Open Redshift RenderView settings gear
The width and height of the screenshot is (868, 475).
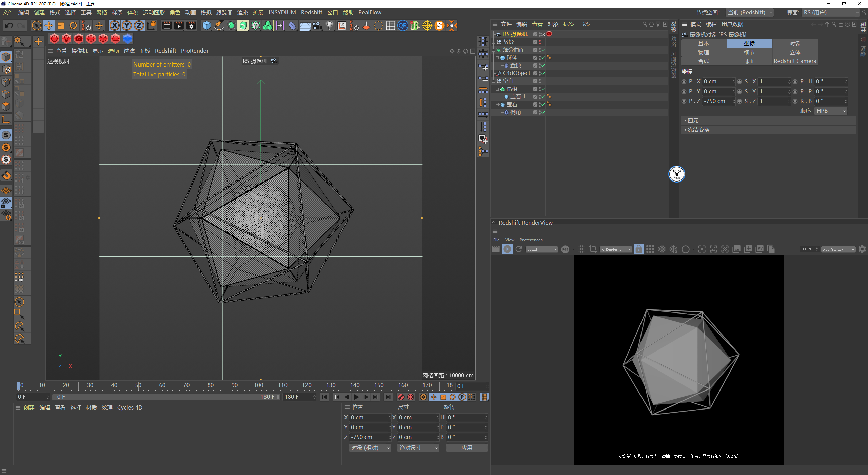click(862, 249)
